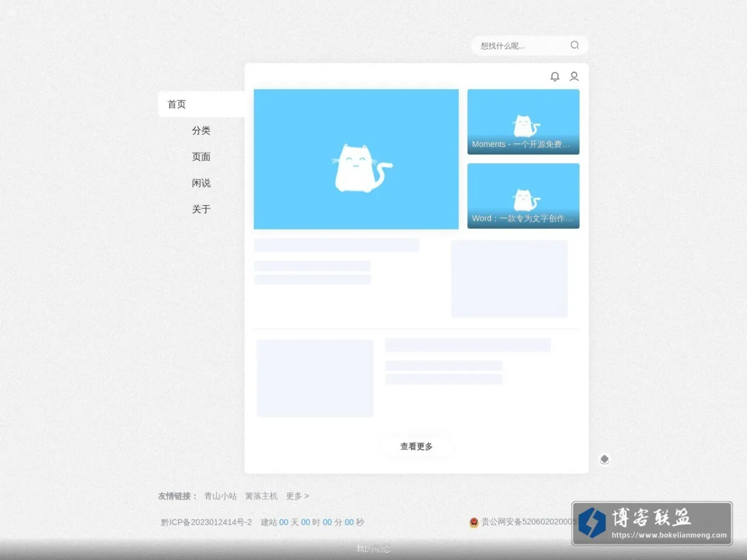The width and height of the screenshot is (747, 560).
Task: Open the 贵公网安备 registration link
Action: click(529, 523)
